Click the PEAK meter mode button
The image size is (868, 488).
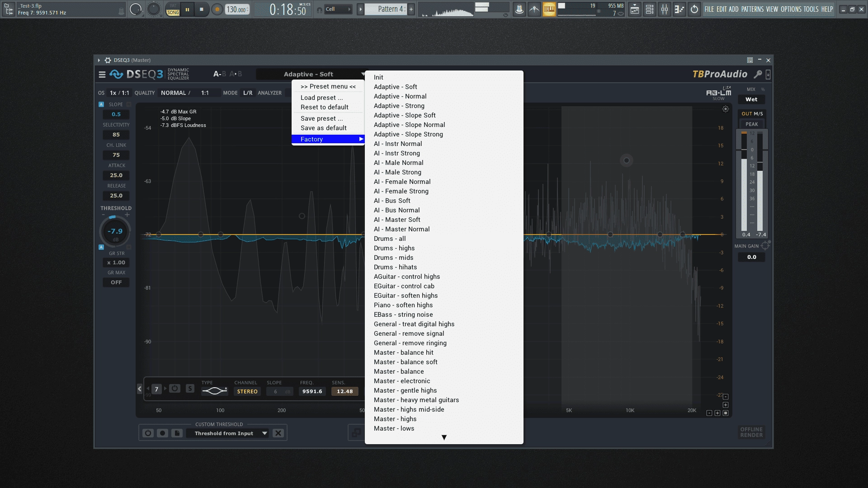tap(752, 124)
